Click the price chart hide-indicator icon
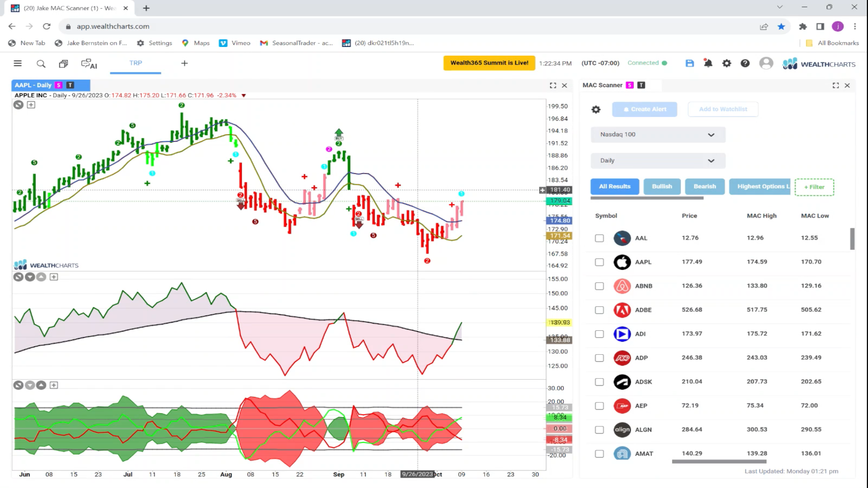868x488 pixels. coord(18,105)
